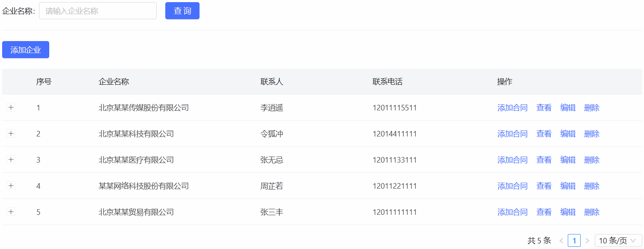Expand row 1 with the plus icon

coord(11,107)
